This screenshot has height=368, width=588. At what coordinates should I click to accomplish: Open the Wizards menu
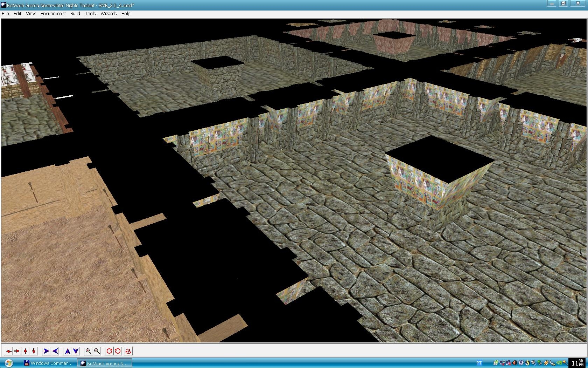[108, 13]
